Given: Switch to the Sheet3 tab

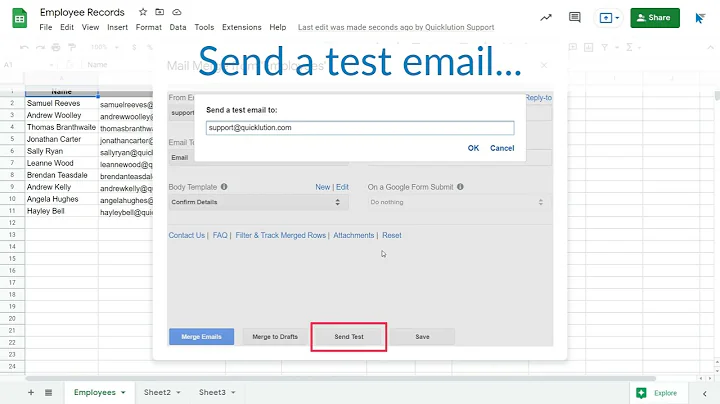Looking at the screenshot, I should point(212,393).
